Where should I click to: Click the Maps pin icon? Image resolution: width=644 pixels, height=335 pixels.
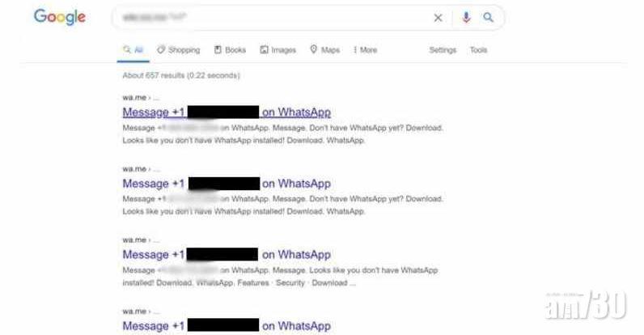click(x=313, y=49)
